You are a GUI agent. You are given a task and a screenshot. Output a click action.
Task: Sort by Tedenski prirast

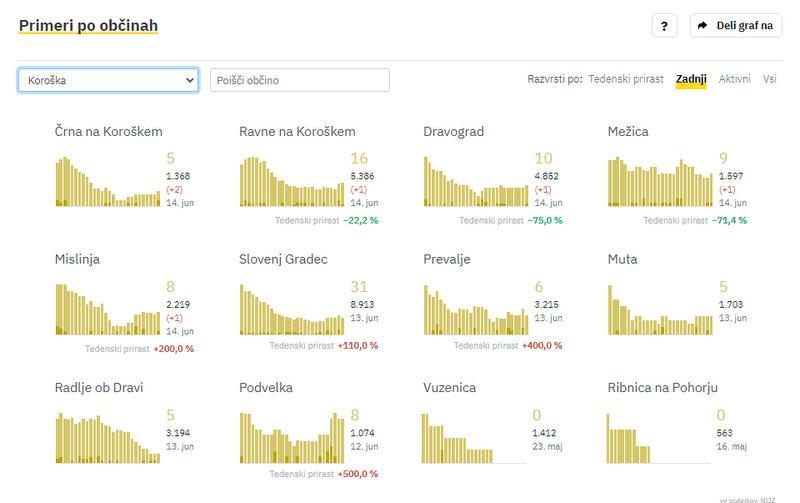click(x=626, y=79)
